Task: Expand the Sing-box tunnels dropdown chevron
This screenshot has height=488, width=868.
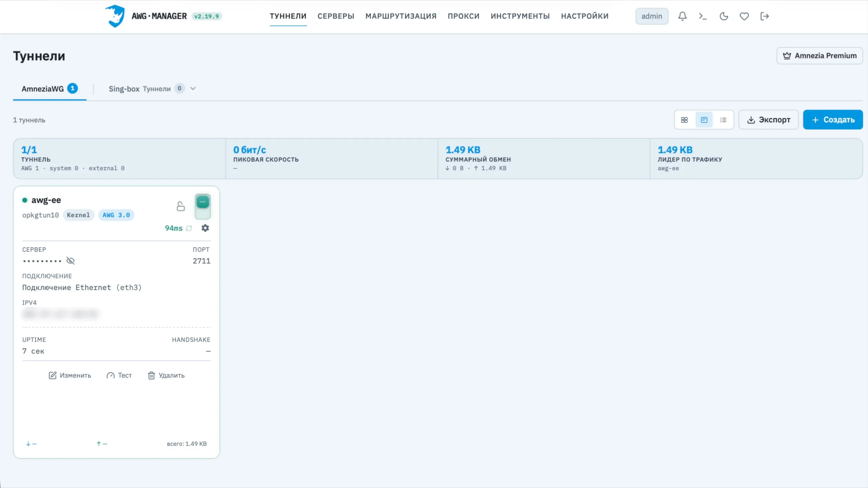Action: [193, 88]
